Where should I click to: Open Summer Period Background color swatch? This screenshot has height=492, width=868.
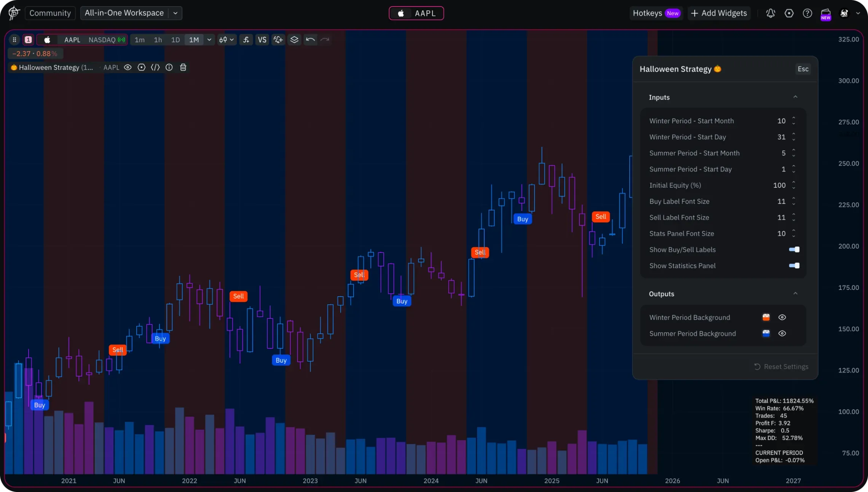(766, 333)
